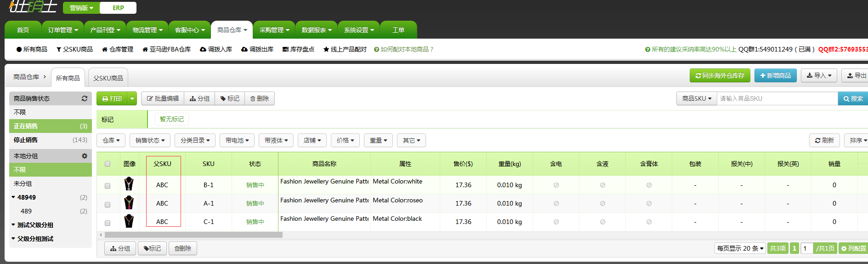This screenshot has width=868, height=264.
Task: Open the 采购管理 menu
Action: (274, 30)
